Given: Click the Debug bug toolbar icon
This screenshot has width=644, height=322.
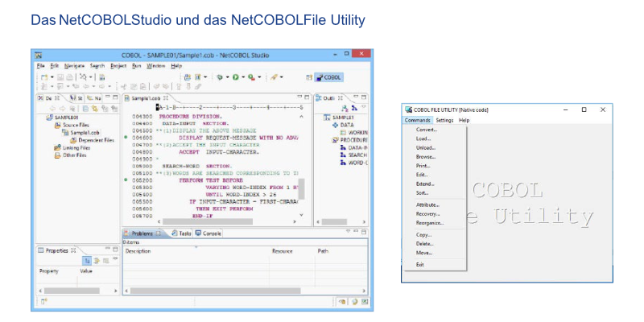Looking at the screenshot, I should point(220,77).
